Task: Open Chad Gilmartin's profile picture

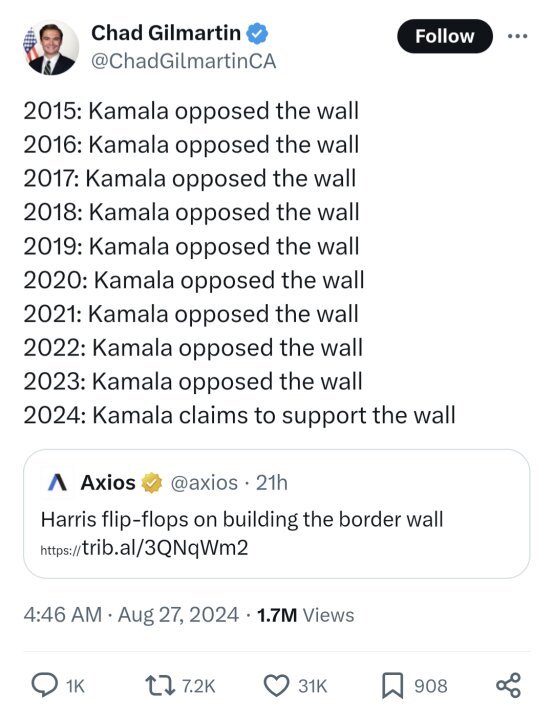Action: [51, 48]
